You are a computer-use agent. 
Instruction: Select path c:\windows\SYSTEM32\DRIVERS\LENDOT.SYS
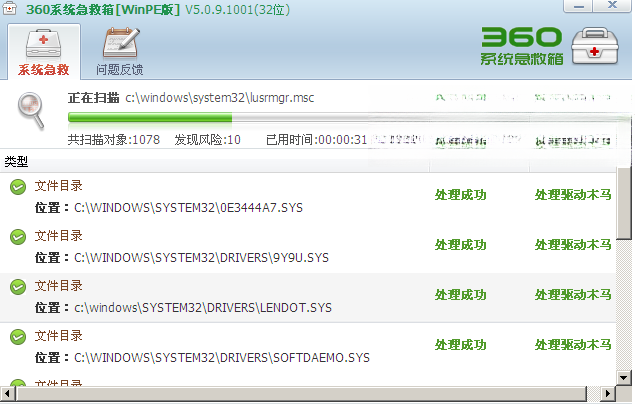[203, 308]
